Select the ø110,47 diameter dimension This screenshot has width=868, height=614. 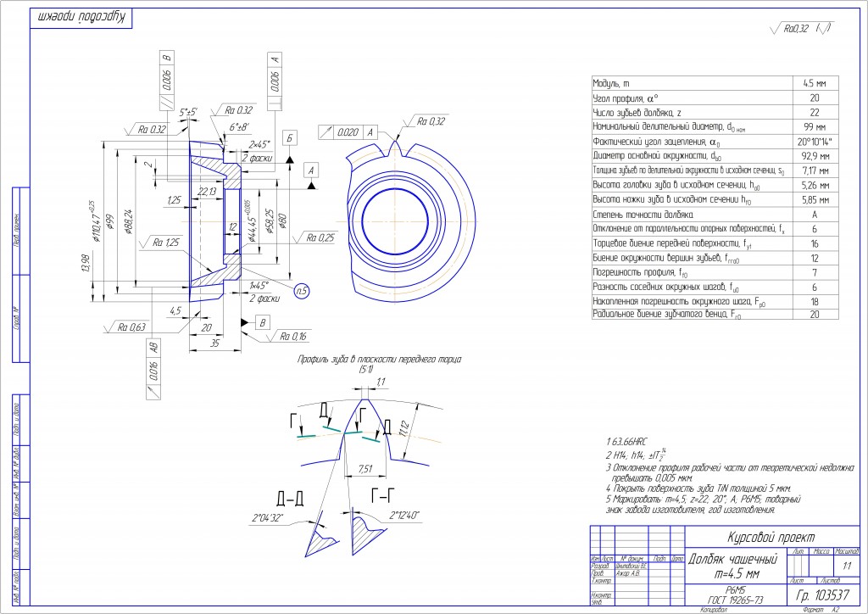tap(93, 221)
